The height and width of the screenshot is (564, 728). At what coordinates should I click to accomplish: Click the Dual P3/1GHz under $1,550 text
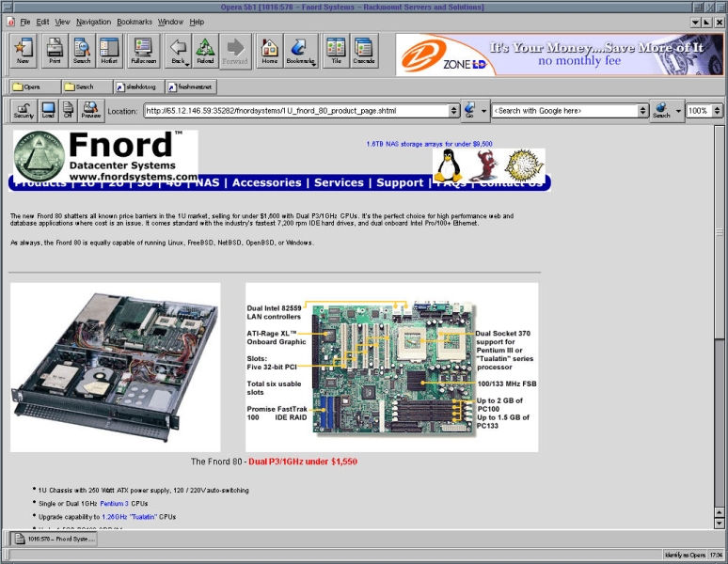click(x=303, y=462)
